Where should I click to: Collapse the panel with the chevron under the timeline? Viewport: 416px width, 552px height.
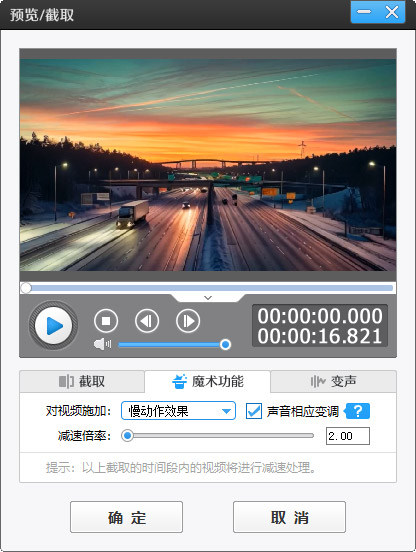point(208,298)
